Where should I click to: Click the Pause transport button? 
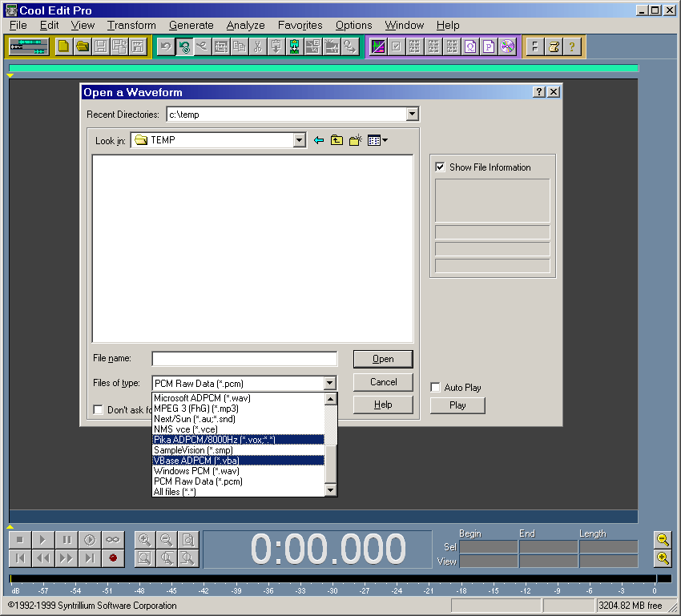[x=66, y=540]
